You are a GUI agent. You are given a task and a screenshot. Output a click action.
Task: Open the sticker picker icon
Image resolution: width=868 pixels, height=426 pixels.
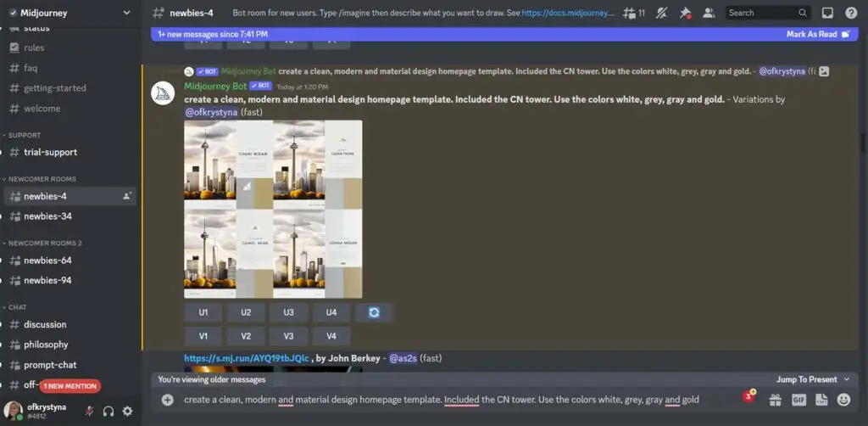point(821,400)
